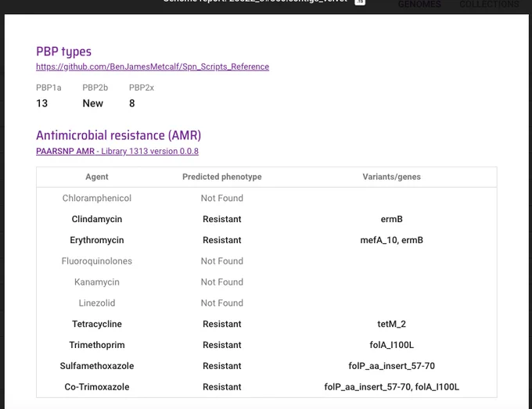This screenshot has height=409, width=532.
Task: Select the PBP1a label
Action: [x=49, y=88]
